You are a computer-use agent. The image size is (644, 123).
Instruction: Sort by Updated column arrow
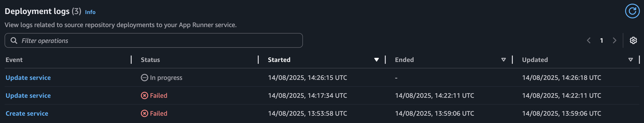(630, 60)
